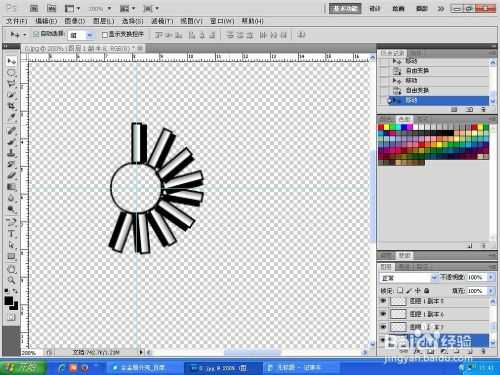Open the 文件(F) menu

point(17,21)
